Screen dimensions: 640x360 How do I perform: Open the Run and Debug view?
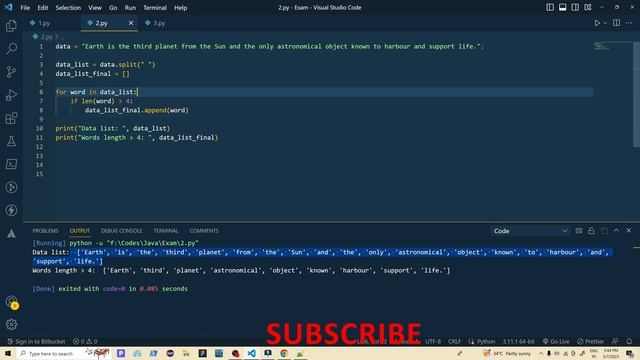[11, 95]
